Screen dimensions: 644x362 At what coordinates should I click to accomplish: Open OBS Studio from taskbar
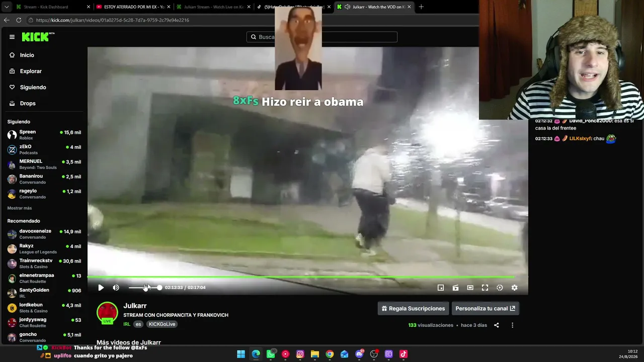[374, 354]
